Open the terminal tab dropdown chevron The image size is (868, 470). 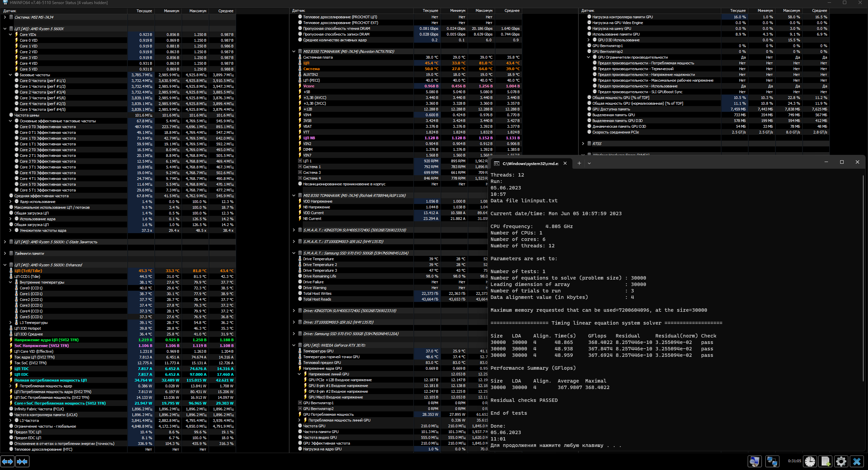pyautogui.click(x=589, y=163)
